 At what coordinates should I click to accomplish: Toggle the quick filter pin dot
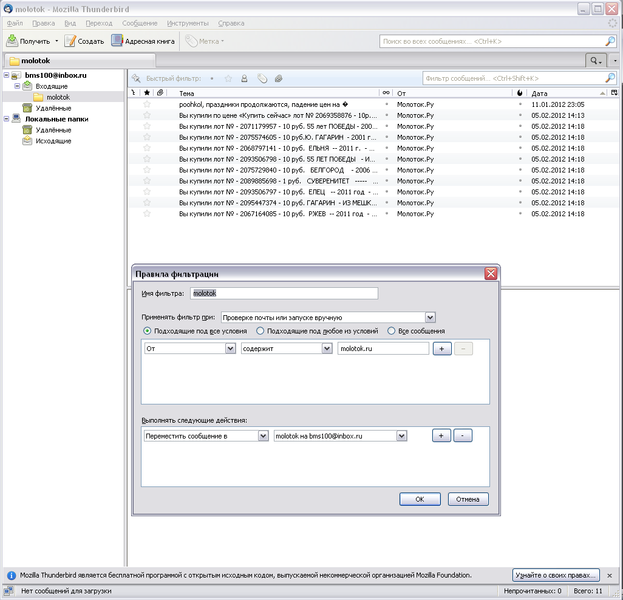212,78
